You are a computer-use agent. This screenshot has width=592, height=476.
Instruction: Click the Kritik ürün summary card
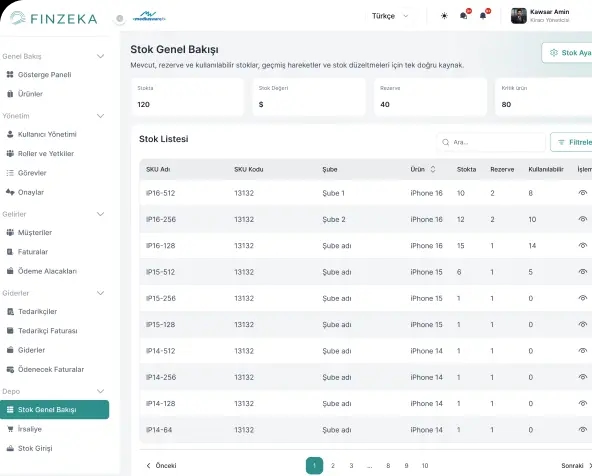544,97
